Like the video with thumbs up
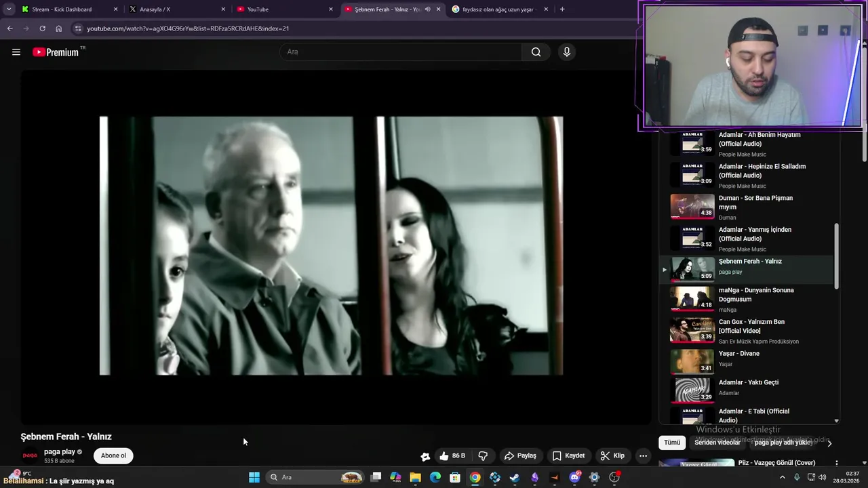This screenshot has height=488, width=868. (x=452, y=455)
